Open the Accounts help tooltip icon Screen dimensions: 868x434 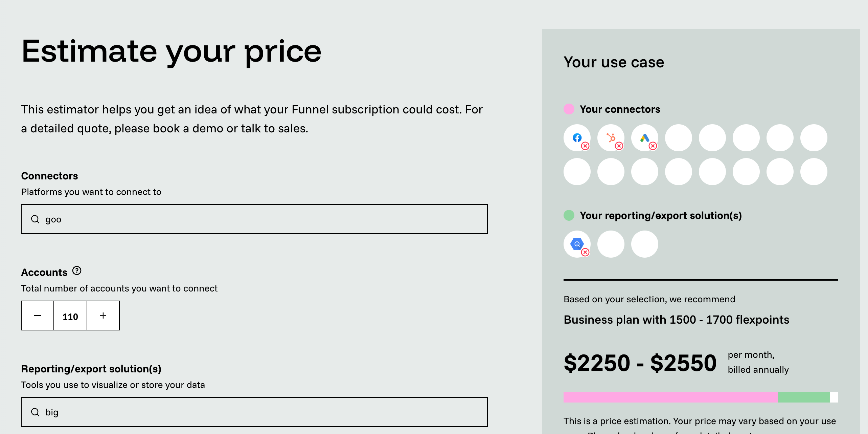coord(77,271)
